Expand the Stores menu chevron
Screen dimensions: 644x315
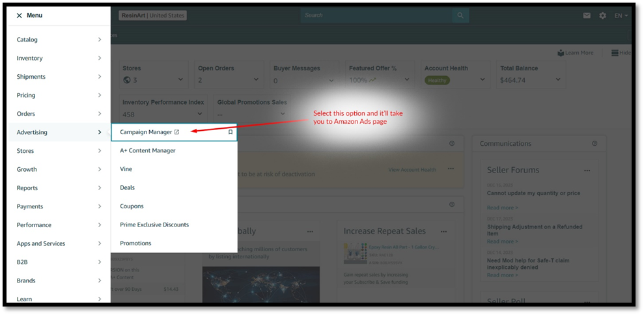tap(100, 151)
